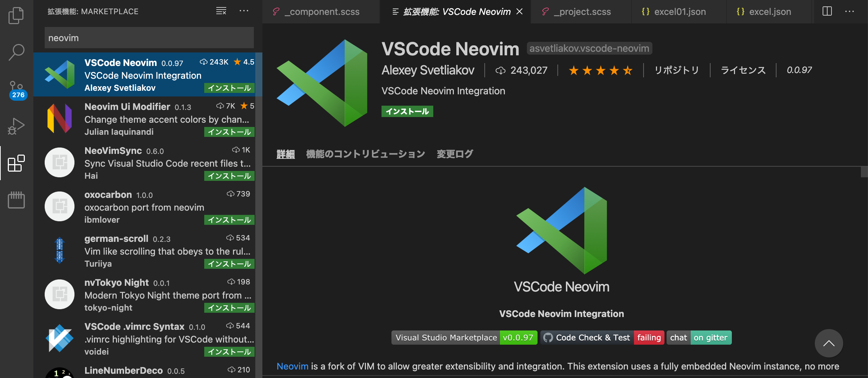
Task: Install VSCode Neovim from details page
Action: [x=407, y=111]
